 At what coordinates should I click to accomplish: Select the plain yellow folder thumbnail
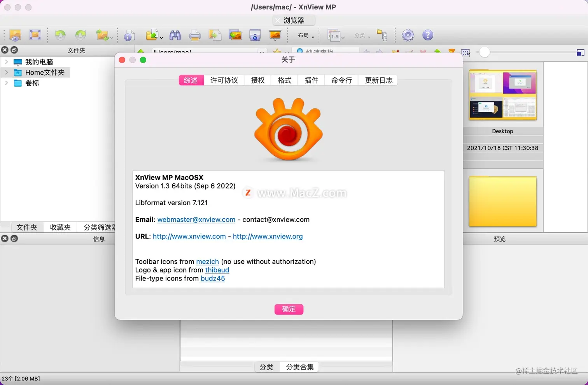[x=502, y=201]
